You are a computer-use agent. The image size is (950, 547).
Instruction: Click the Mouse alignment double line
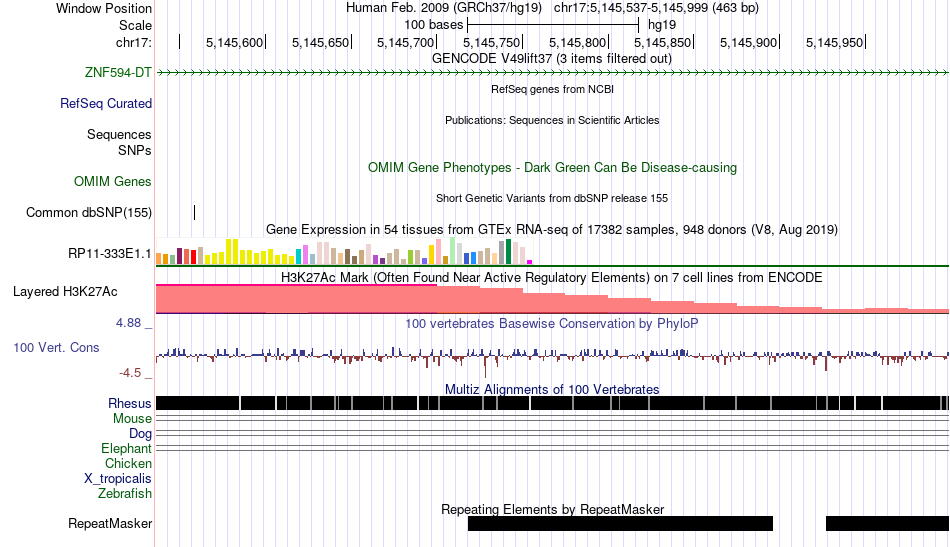552,419
